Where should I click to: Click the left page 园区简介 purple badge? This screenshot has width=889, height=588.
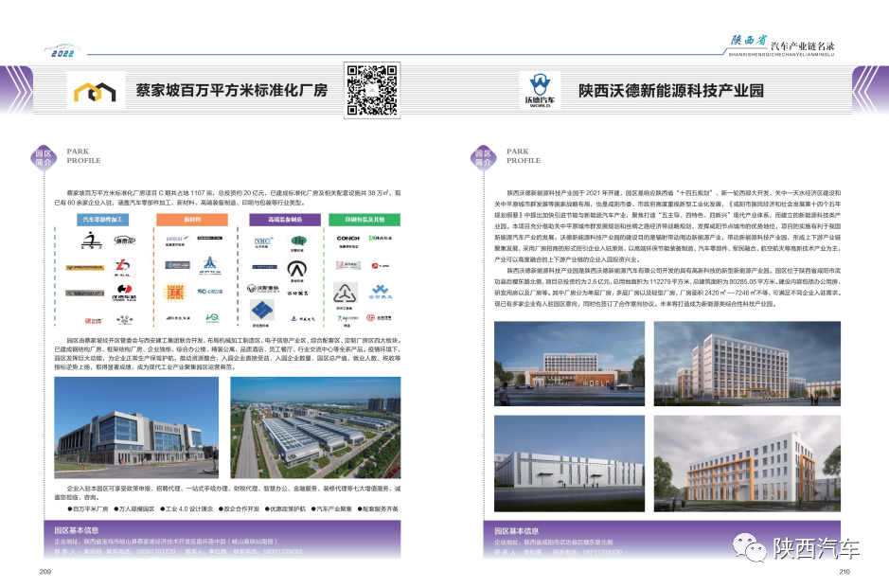pyautogui.click(x=44, y=157)
